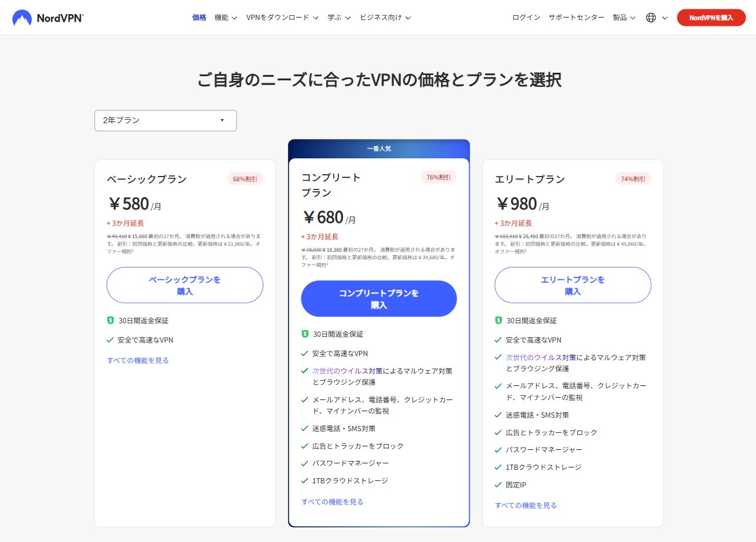Click 安全で高速なVPN in ベーシックプラン
The height and width of the screenshot is (542, 756).
click(145, 340)
